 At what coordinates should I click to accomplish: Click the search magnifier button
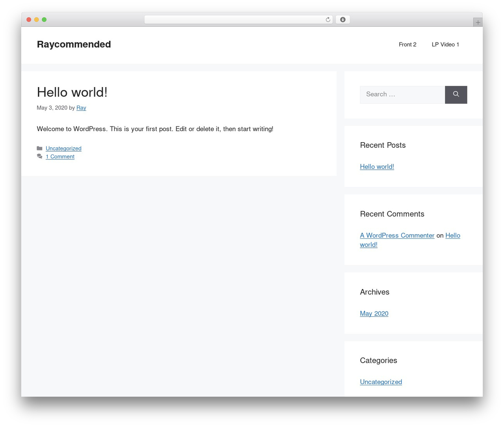(x=456, y=95)
